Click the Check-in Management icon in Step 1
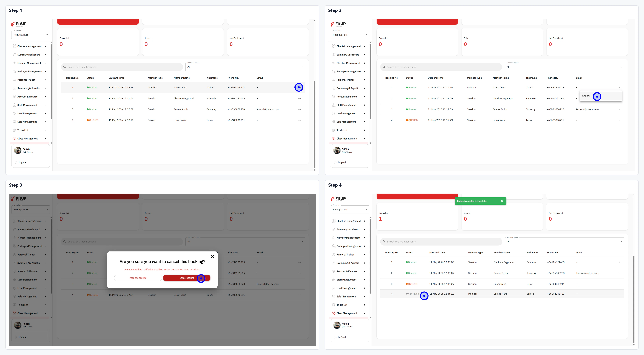 point(14,46)
